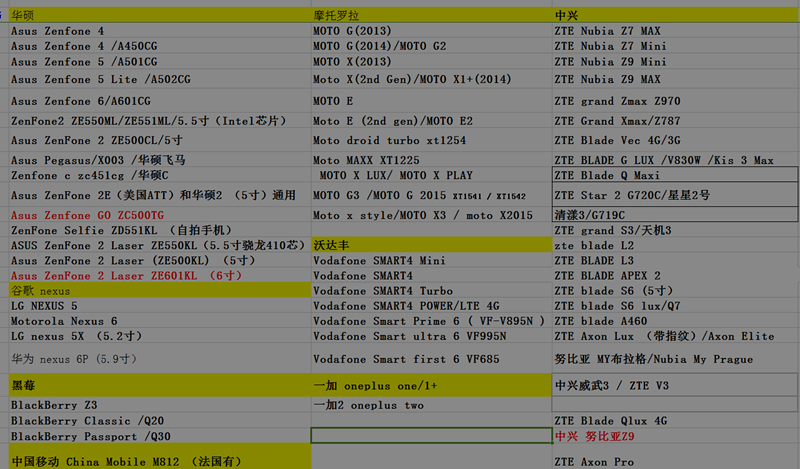Click cell Asus Zenfone 5 /A501CG
This screenshot has width=800, height=469.
point(160,62)
